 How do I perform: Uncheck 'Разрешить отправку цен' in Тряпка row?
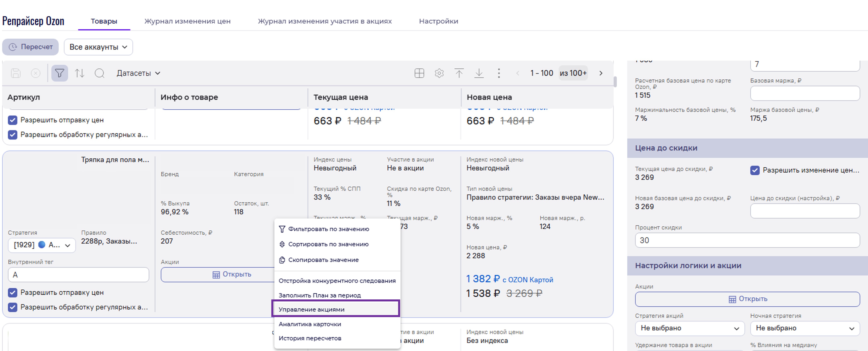[x=12, y=292]
